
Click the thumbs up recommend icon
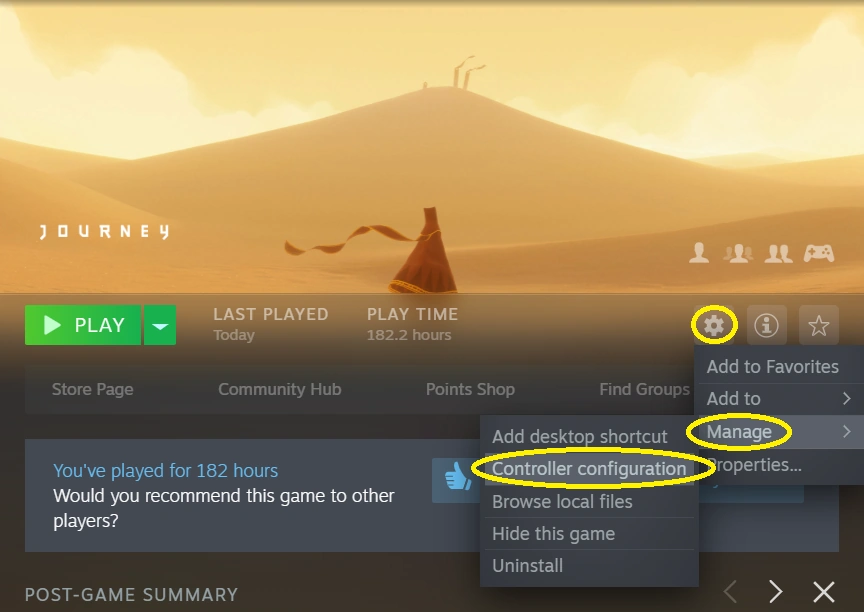(x=458, y=476)
